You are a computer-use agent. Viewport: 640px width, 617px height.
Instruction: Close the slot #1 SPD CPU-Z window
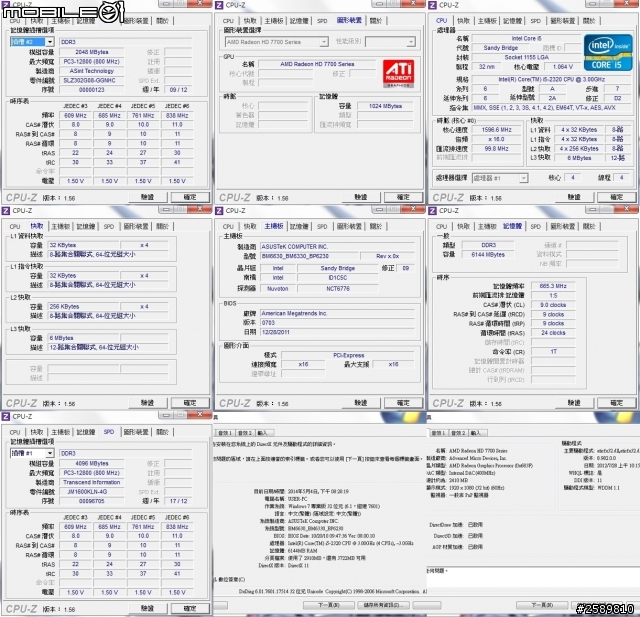[200, 415]
